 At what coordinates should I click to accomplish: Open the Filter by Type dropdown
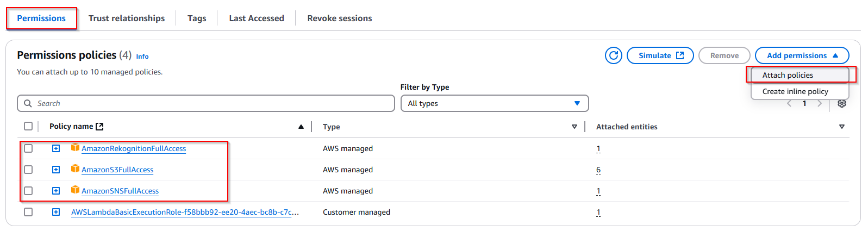pos(495,103)
